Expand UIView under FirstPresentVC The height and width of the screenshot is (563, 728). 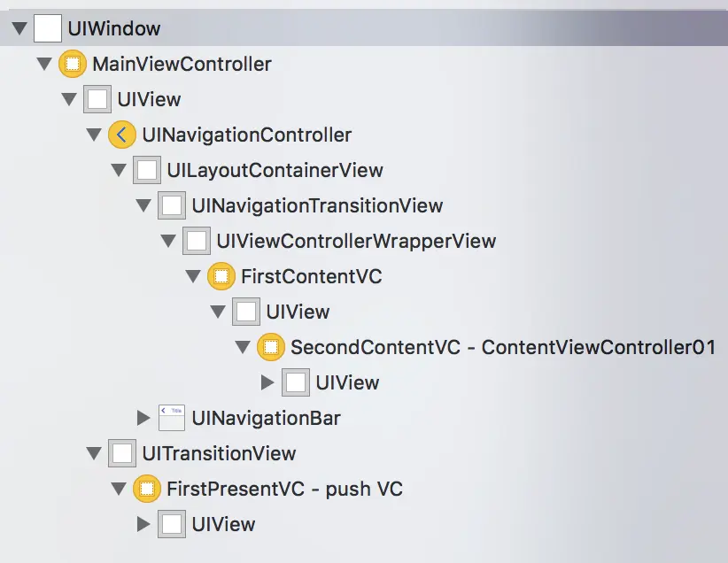tap(143, 524)
